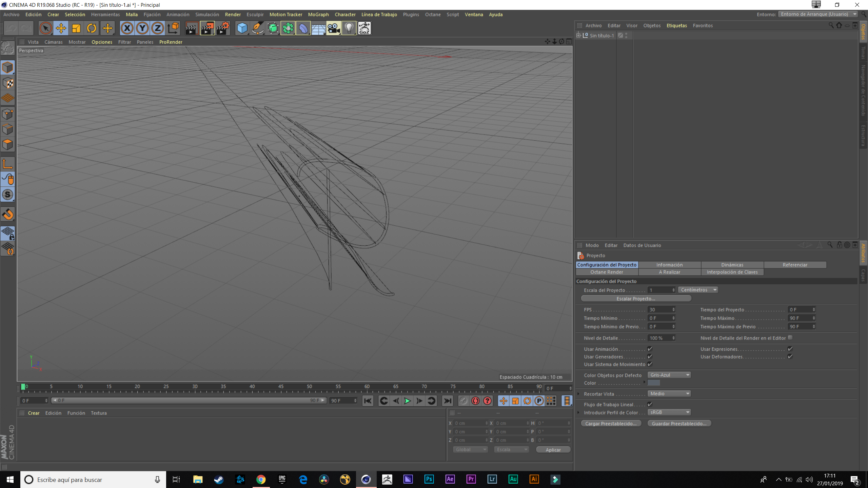The height and width of the screenshot is (488, 868).
Task: Open Color Objetos por Defecto Gris-Azul dropdown
Action: coord(669,375)
